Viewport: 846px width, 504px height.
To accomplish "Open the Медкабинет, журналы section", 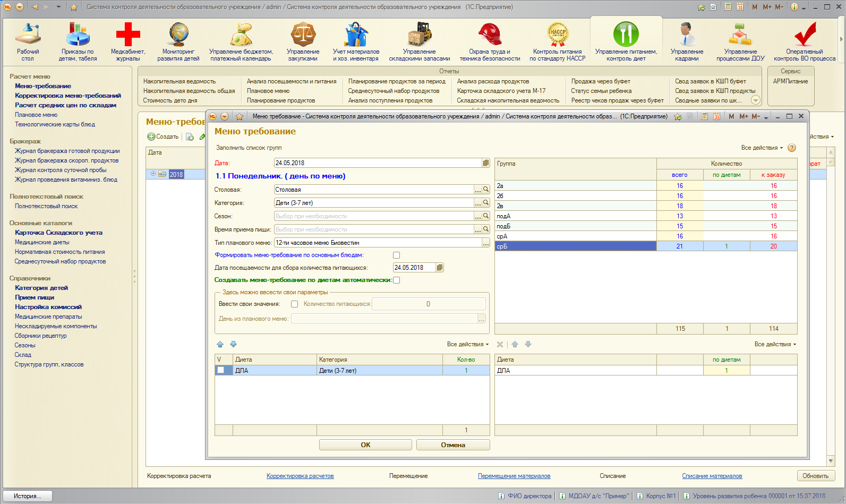I will click(128, 42).
